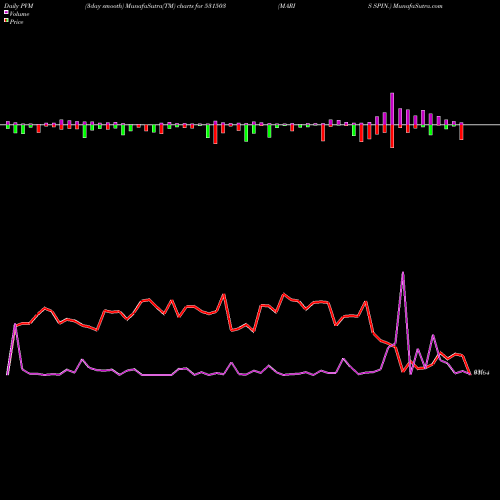Select the 'Volume' legend label
This screenshot has width=500, height=500.
[19, 14]
